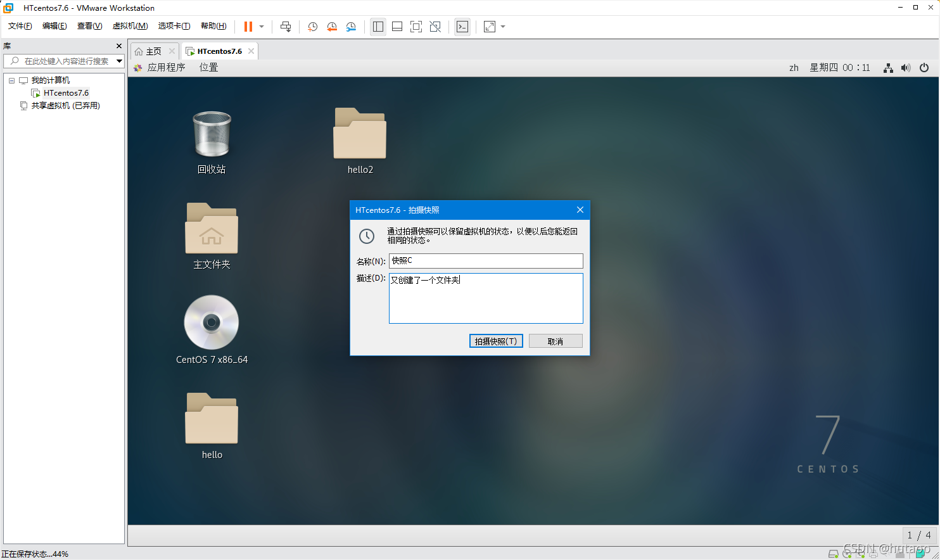Click the teal message log status icon

(x=921, y=555)
